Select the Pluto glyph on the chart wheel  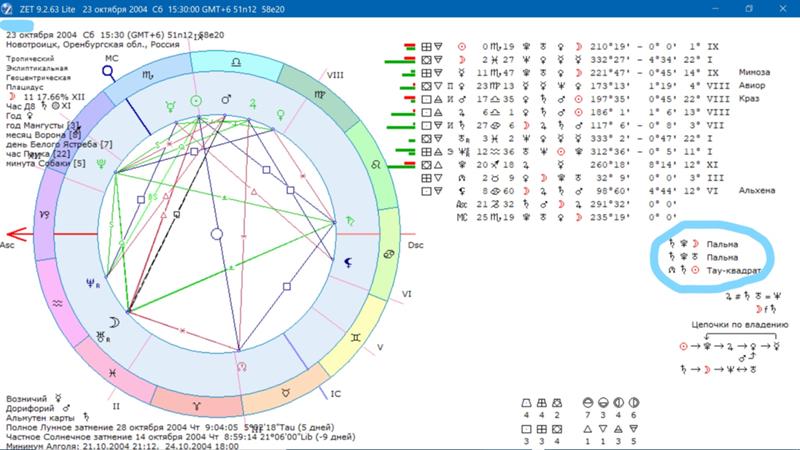pyautogui.click(x=102, y=164)
